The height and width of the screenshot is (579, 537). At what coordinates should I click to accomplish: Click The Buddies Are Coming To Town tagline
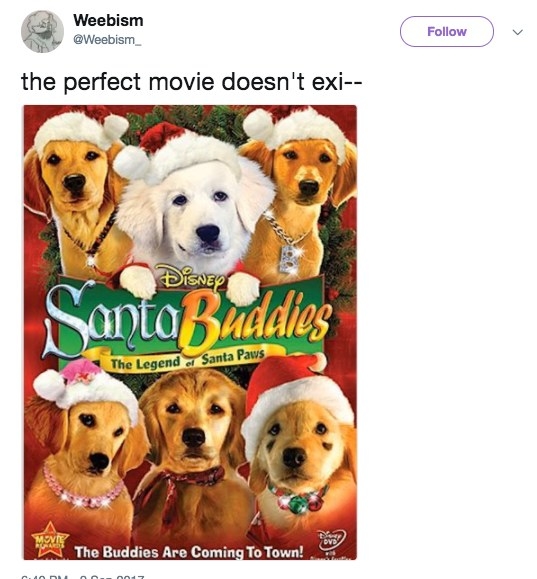click(189, 552)
